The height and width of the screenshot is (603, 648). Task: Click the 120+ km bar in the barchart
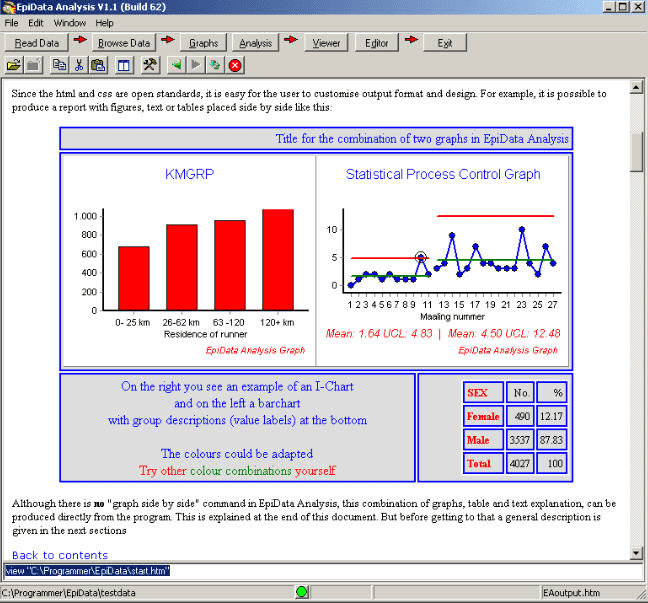tap(278, 260)
